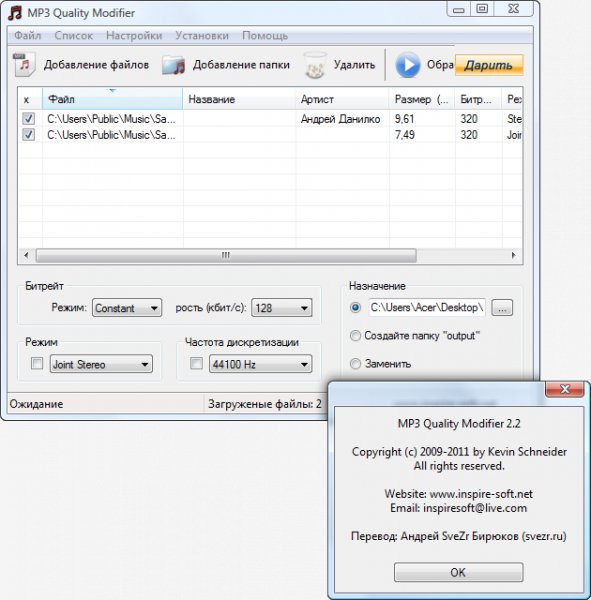Image resolution: width=591 pixels, height=600 pixels.
Task: Click the Ожидание status bar text
Action: tap(36, 404)
